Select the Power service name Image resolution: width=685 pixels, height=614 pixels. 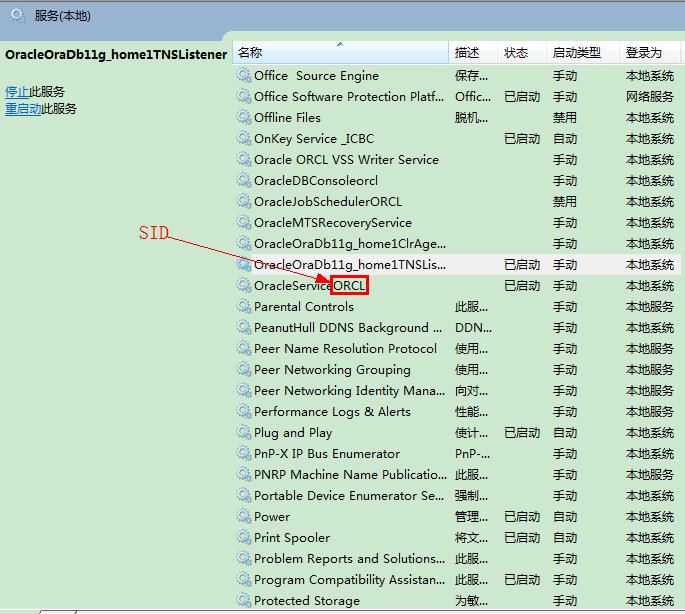tap(272, 517)
